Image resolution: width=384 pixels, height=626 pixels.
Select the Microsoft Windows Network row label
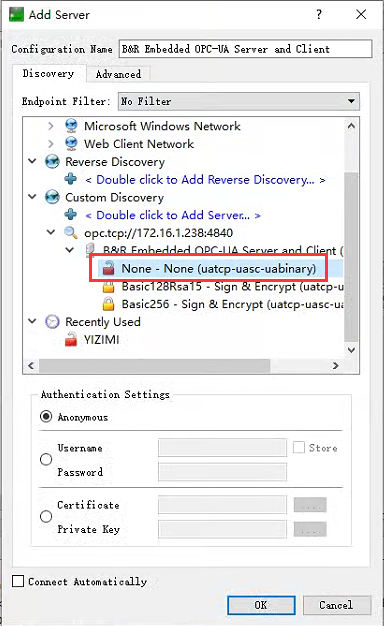coord(162,126)
